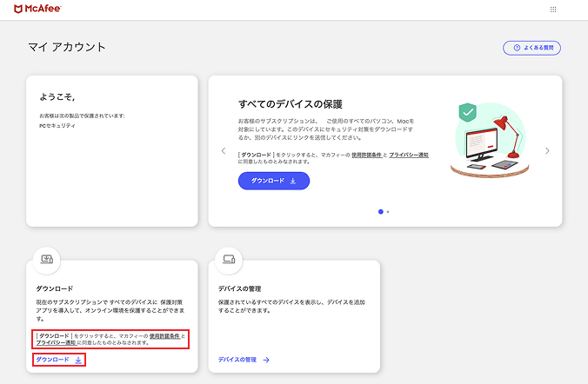Screen dimensions: 588x384
Task: Click the デバイスの管理 link with arrow
Action: [244, 360]
